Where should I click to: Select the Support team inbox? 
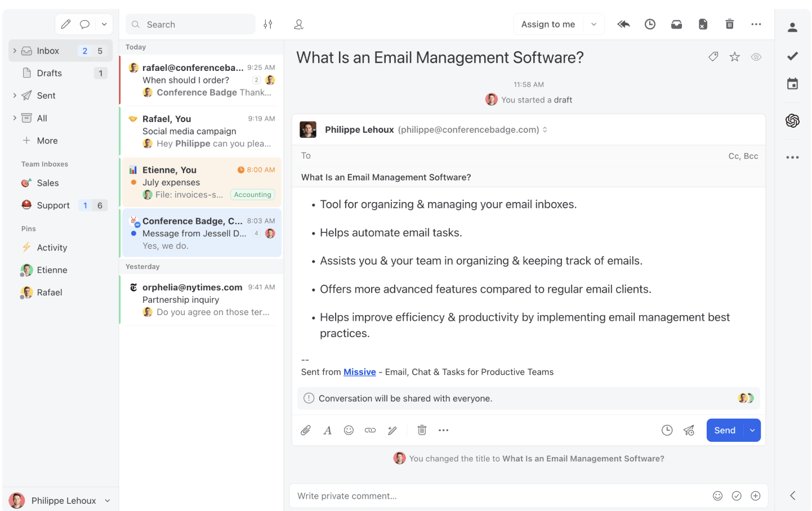pyautogui.click(x=53, y=205)
